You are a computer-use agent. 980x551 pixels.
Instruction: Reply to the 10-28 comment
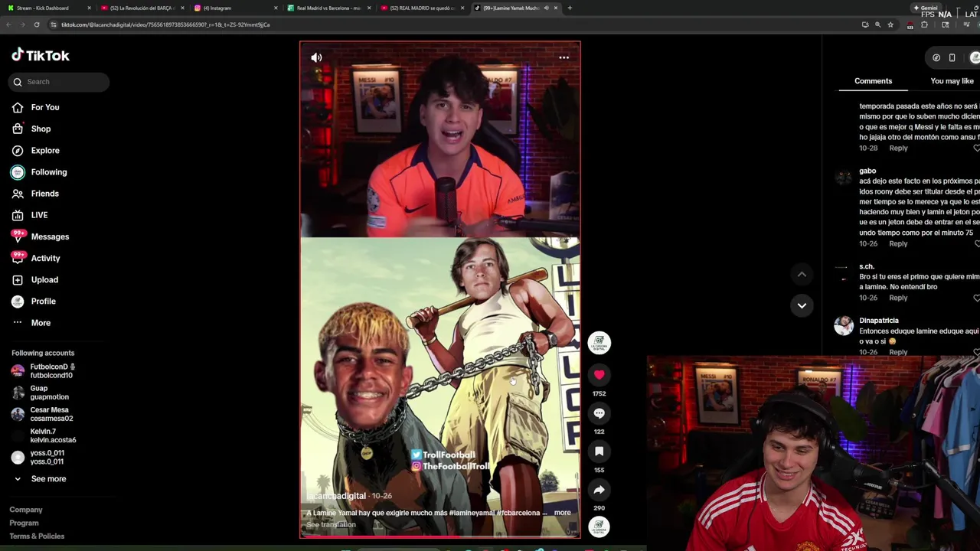(898, 148)
